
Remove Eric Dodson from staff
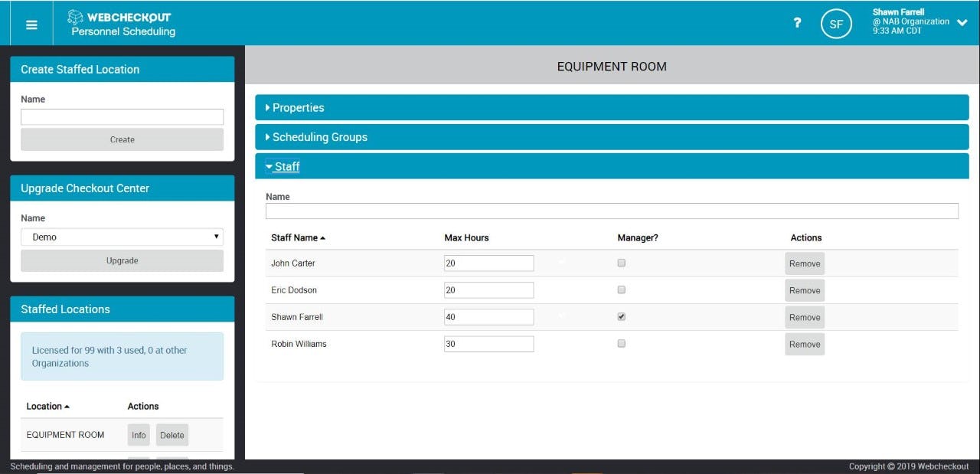[x=804, y=289]
